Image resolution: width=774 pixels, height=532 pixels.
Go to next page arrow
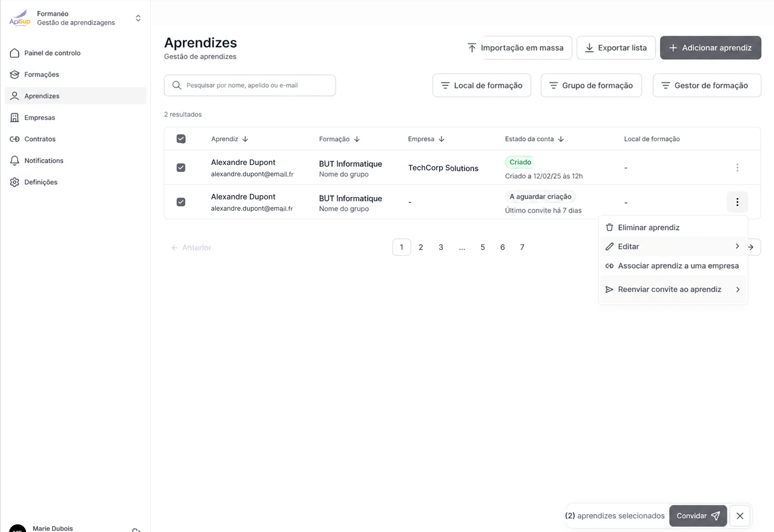click(x=751, y=247)
